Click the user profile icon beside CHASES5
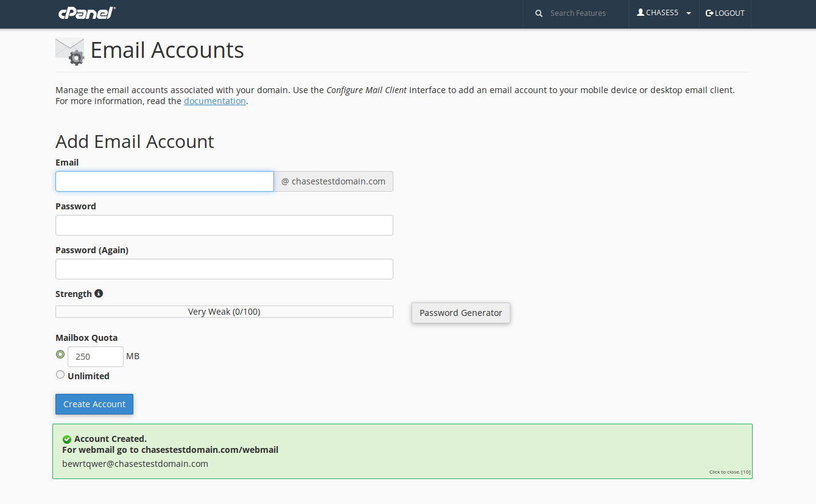Viewport: 816px width, 504px height. coord(641,13)
